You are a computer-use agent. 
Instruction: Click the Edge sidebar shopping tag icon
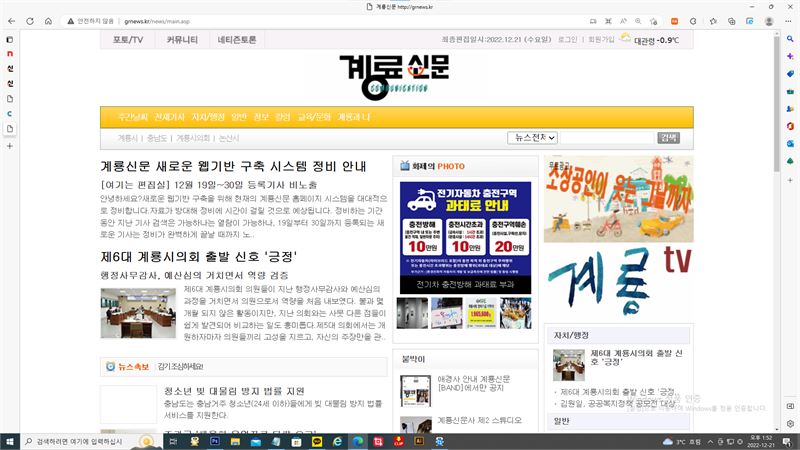point(790,74)
